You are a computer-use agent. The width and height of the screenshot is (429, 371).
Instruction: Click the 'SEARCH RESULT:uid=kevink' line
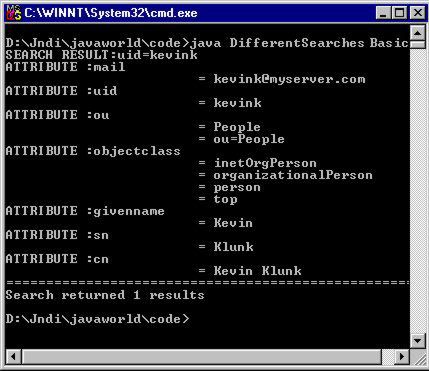click(101, 55)
